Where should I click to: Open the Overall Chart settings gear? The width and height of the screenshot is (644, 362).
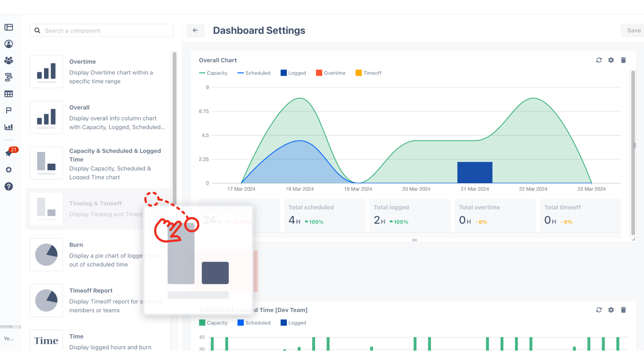tap(611, 60)
